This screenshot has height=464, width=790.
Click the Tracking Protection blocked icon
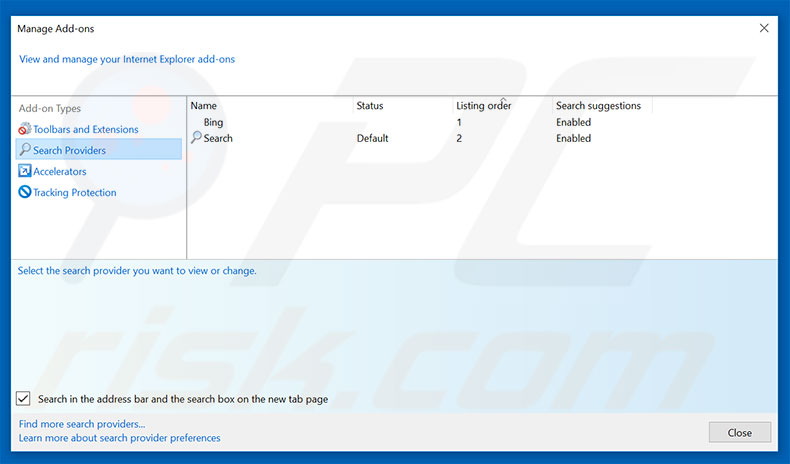click(x=24, y=192)
